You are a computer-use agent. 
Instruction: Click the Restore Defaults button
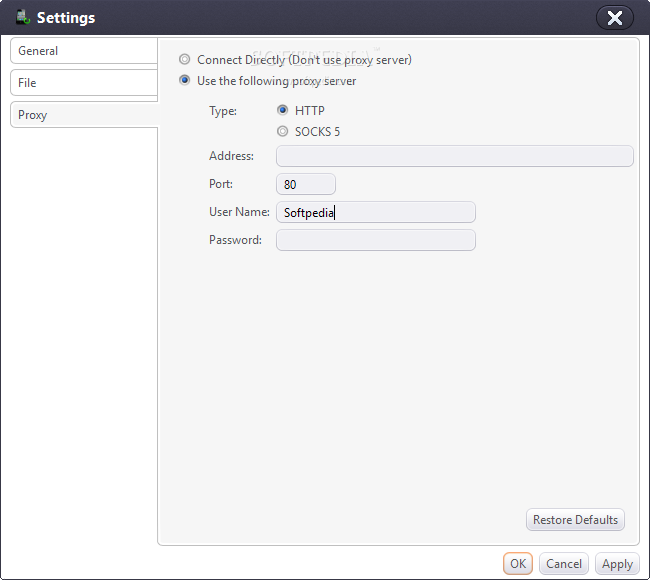575,519
